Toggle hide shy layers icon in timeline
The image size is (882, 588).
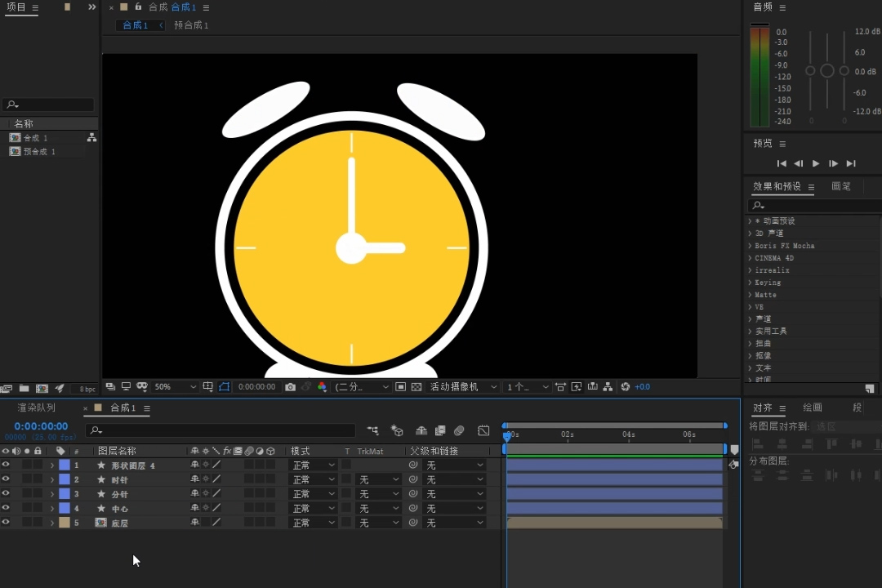pos(421,431)
